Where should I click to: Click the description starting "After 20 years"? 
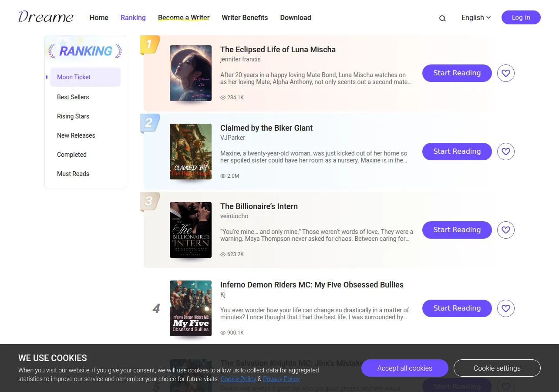[x=316, y=78]
